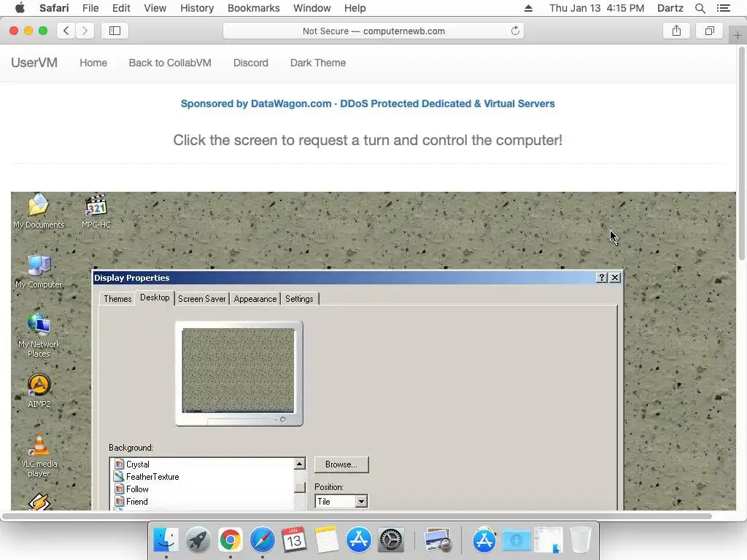The image size is (747, 560).
Task: Open the File menu in Safari
Action: coord(90,8)
